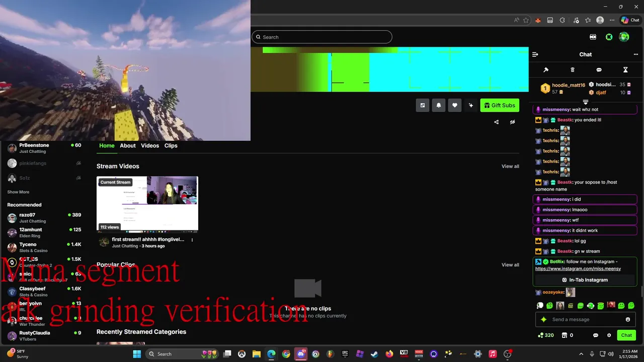View all Stream Videos
This screenshot has height=362, width=644.
point(510,166)
